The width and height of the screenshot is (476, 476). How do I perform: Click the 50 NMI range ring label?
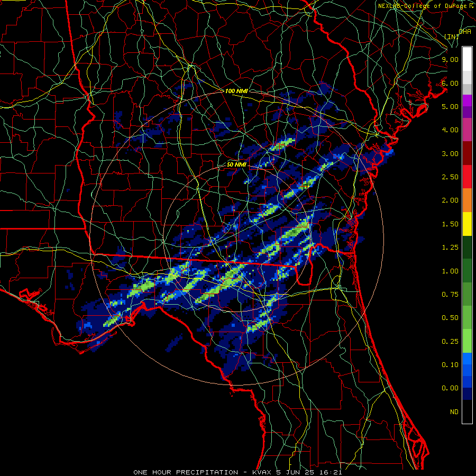click(236, 164)
